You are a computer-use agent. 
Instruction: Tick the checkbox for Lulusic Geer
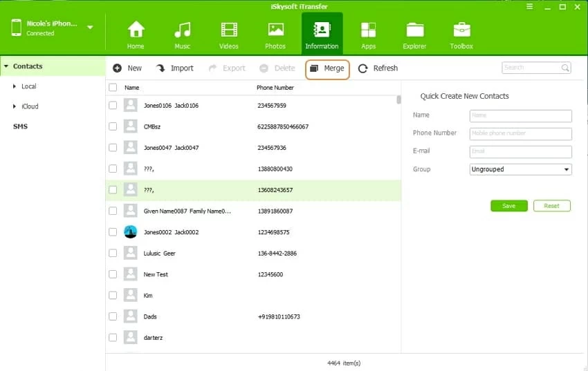click(113, 254)
